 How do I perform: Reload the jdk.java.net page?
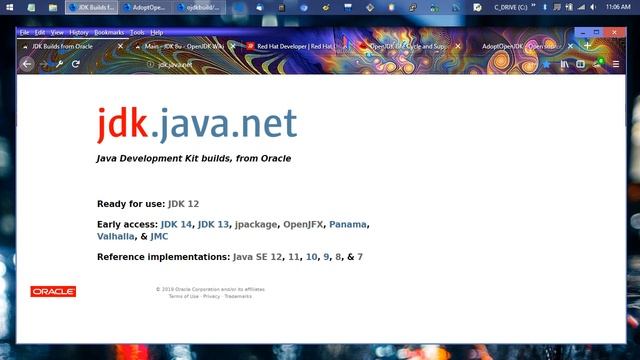coord(76,64)
